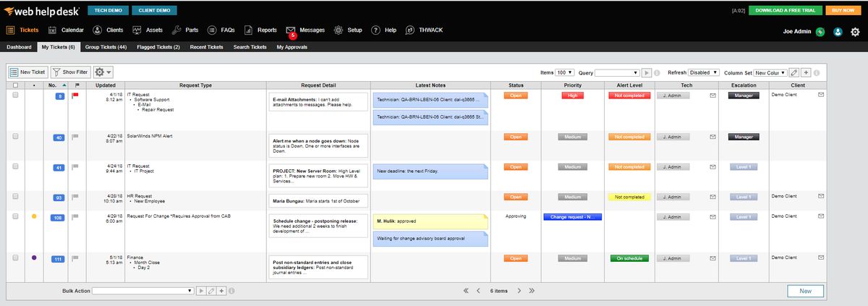Add a new bulk action plus icon
The image size is (868, 306).
click(x=222, y=291)
